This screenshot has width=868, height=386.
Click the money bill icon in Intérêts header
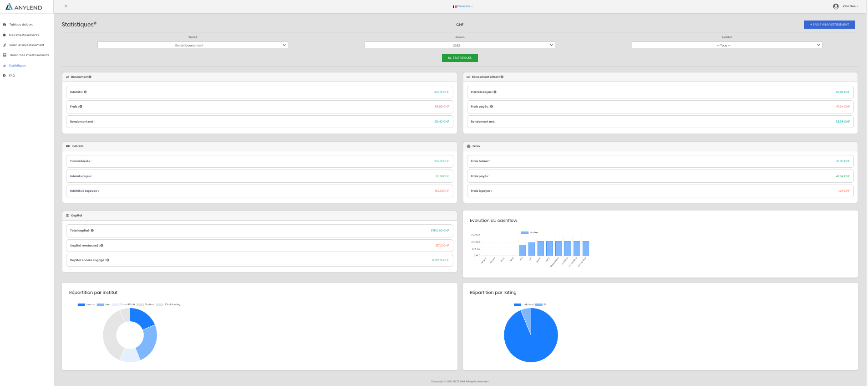tap(68, 146)
